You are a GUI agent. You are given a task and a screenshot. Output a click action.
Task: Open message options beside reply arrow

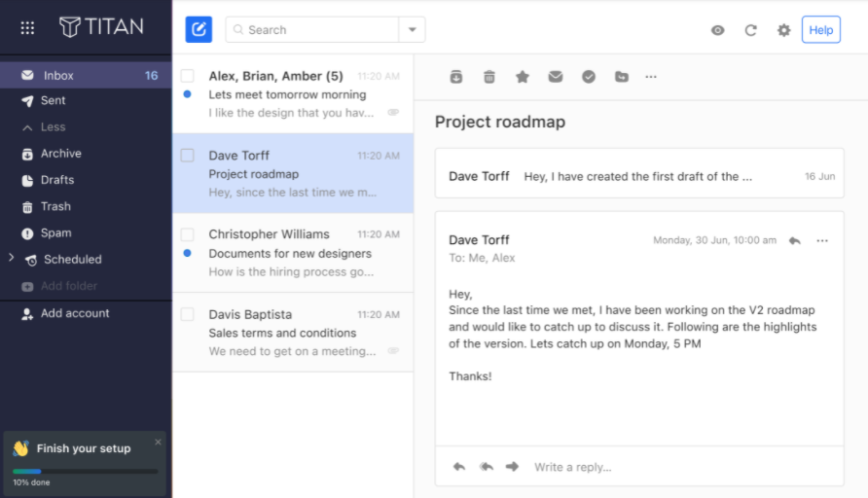pyautogui.click(x=822, y=240)
